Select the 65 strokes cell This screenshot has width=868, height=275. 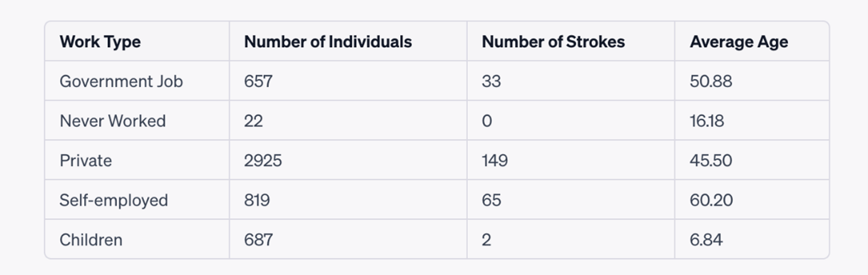(491, 200)
